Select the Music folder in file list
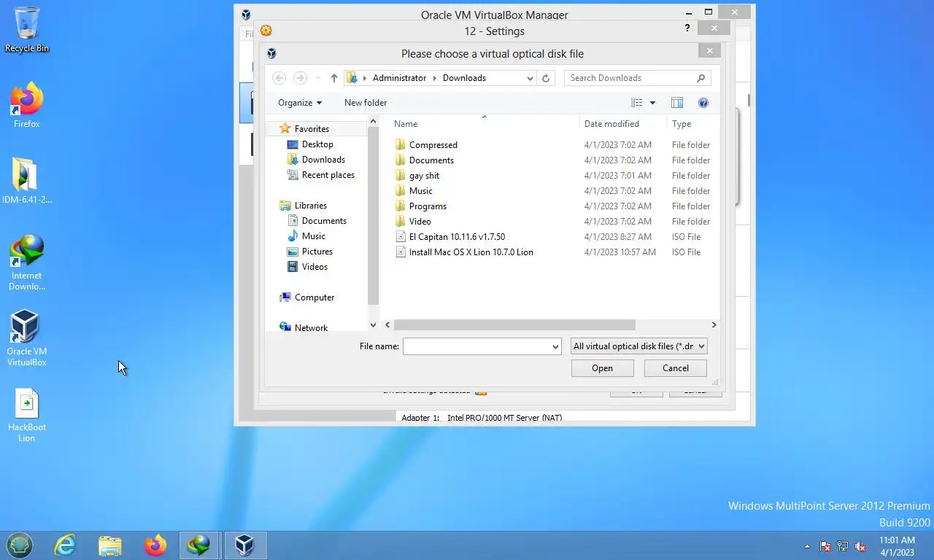The image size is (934, 560). (420, 191)
